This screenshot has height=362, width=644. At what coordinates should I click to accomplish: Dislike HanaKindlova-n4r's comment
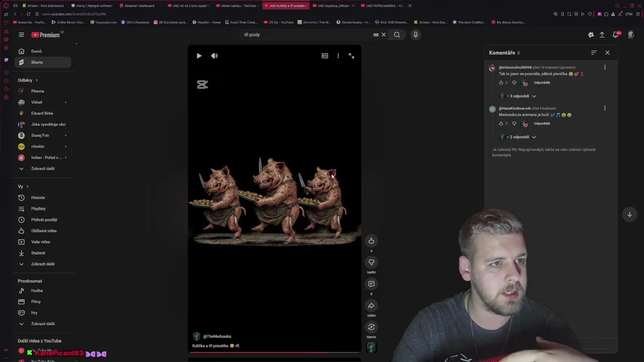514,123
